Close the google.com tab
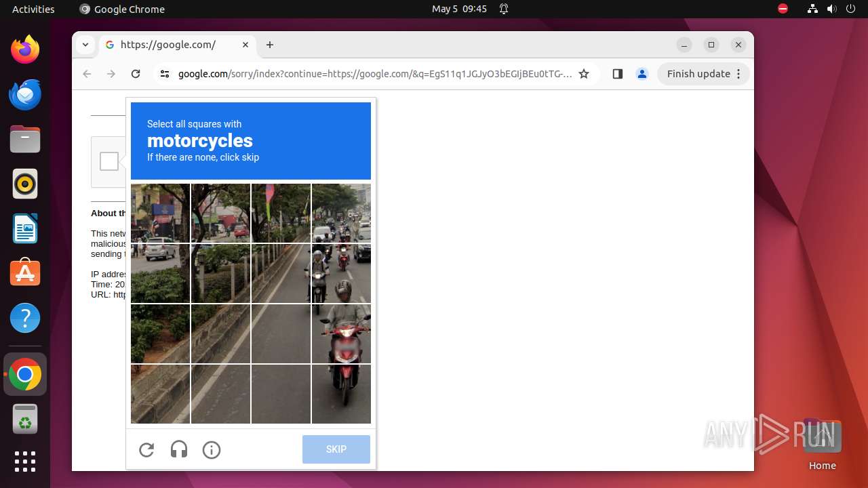The width and height of the screenshot is (868, 488). coord(245,45)
